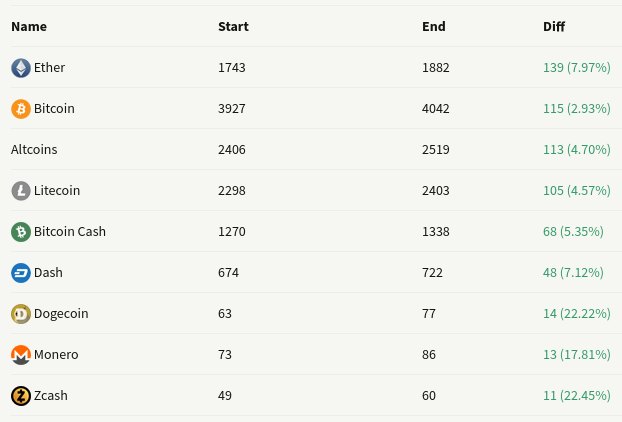622x422 pixels.
Task: Open the Bitcoin Cash name link
Action: pyautogui.click(x=70, y=231)
